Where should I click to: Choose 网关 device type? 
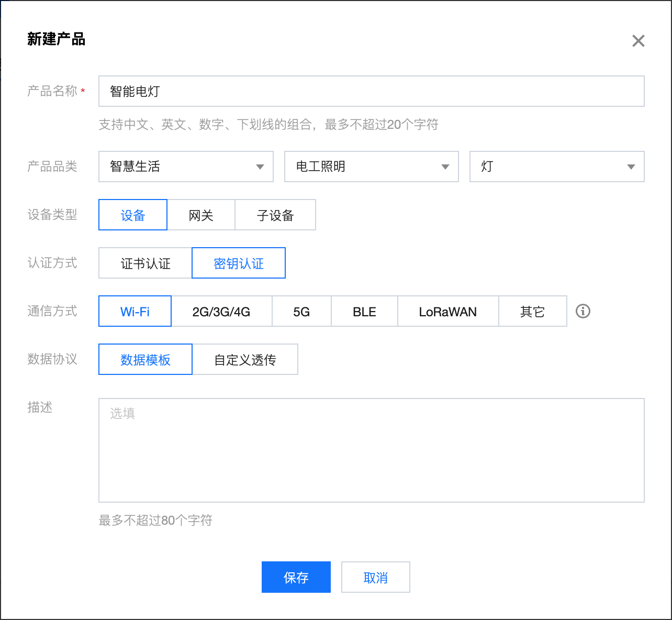201,215
